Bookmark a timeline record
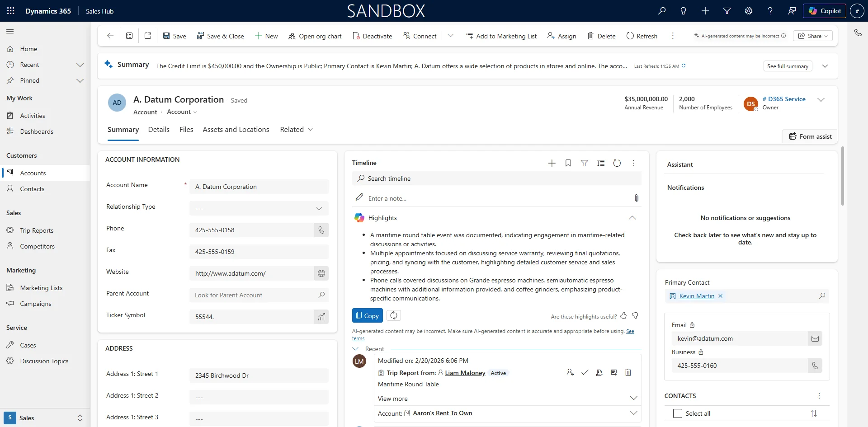The width and height of the screenshot is (868, 427). (568, 163)
